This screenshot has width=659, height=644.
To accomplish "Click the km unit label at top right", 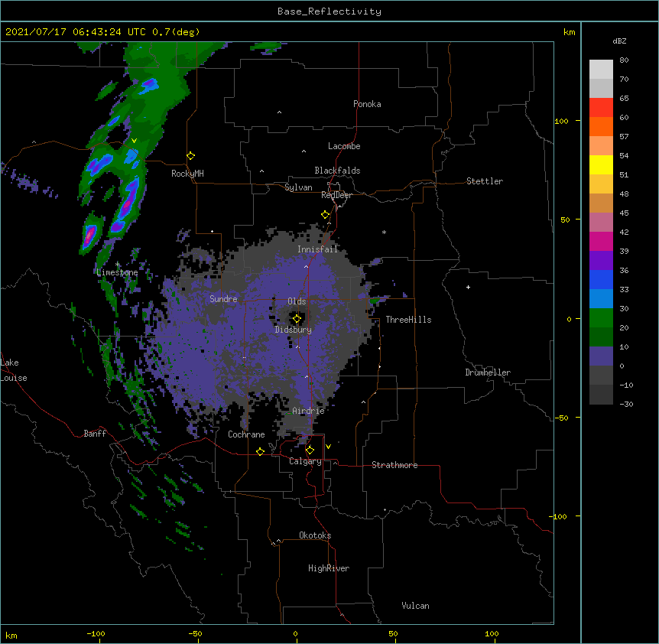I will (x=569, y=32).
